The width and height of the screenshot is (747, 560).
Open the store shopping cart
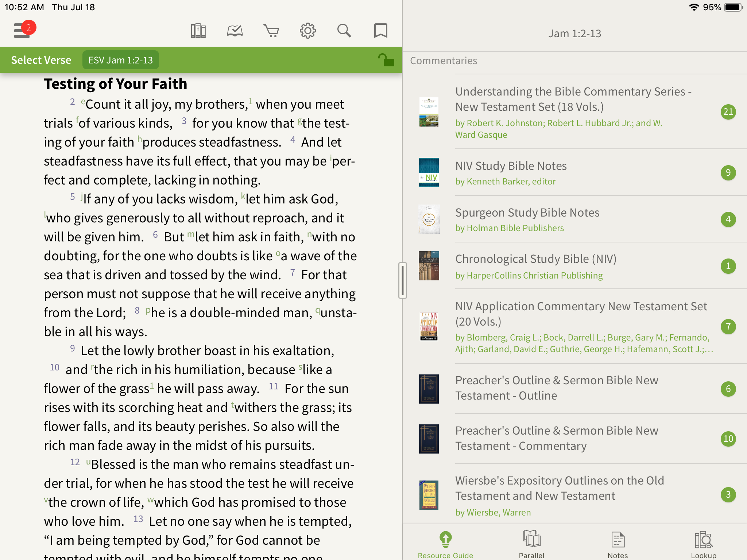(271, 31)
